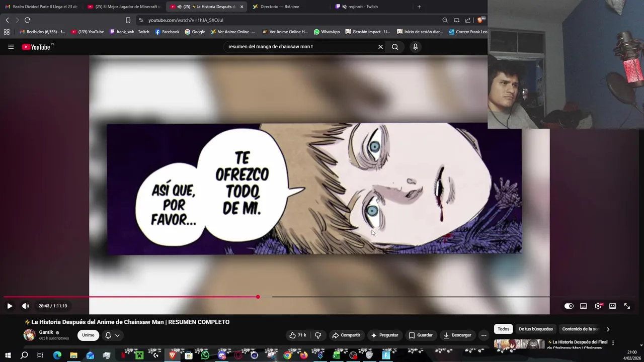Go back in browser history

[x=7, y=20]
